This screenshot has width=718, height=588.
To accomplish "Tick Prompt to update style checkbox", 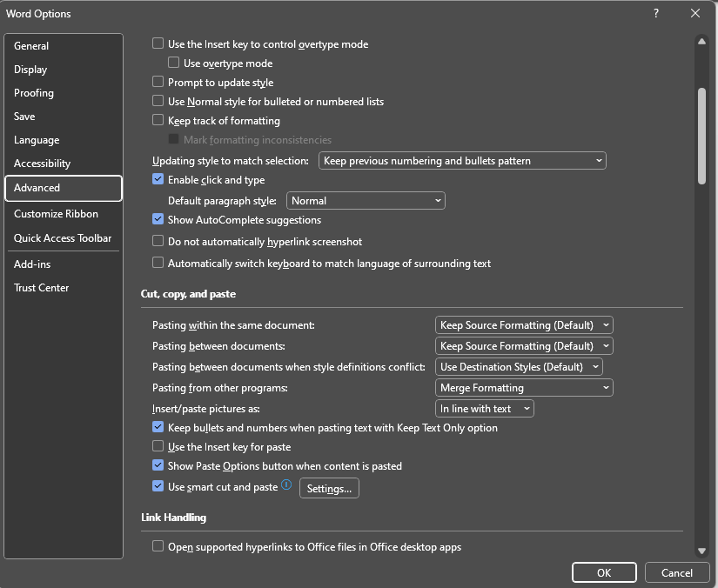I will (158, 82).
